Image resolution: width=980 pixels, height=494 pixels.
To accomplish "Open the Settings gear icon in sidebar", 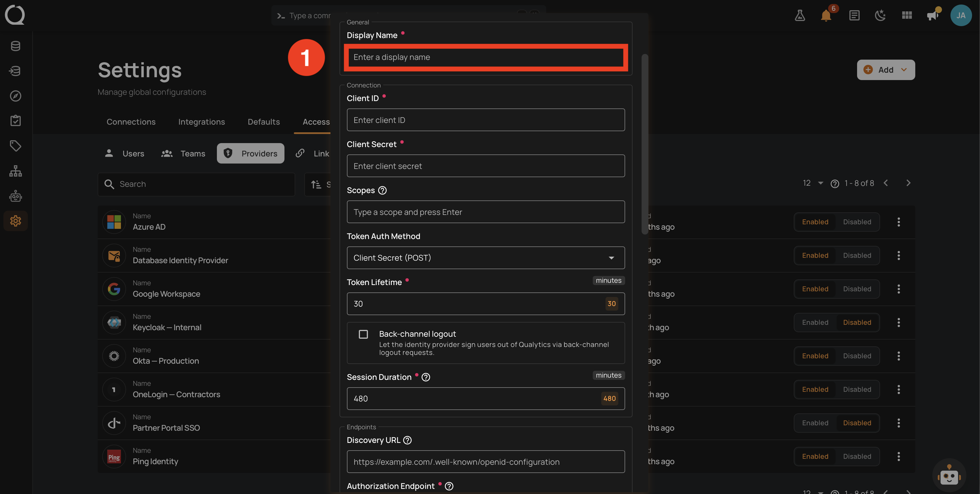I will [x=16, y=221].
